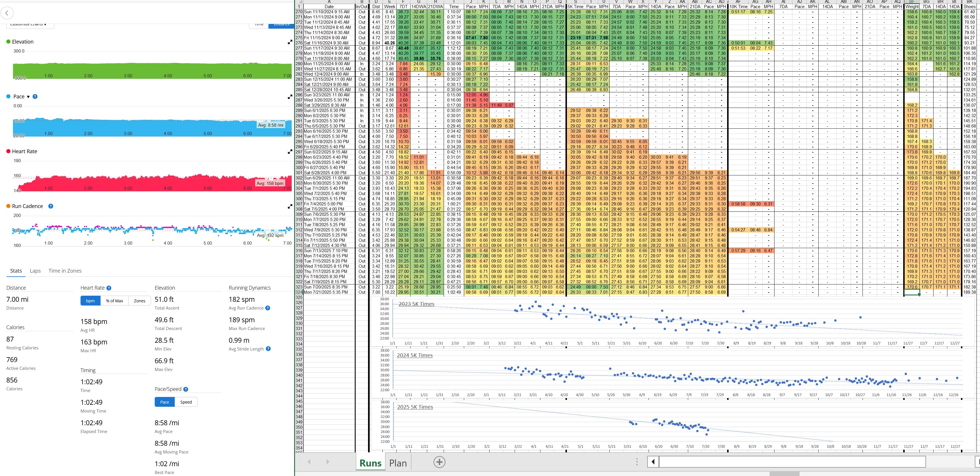Click the three-dot tab bar handle in Excel
The height and width of the screenshot is (476, 980).
click(x=636, y=462)
